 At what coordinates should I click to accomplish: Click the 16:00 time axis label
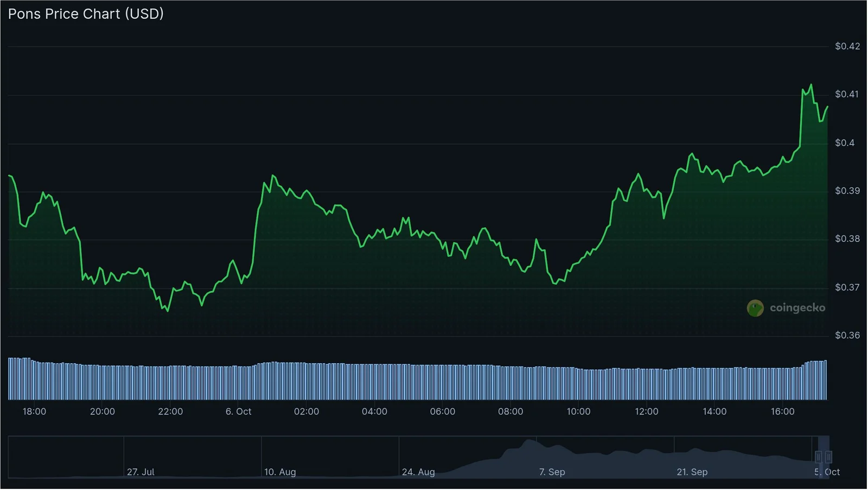click(x=783, y=412)
